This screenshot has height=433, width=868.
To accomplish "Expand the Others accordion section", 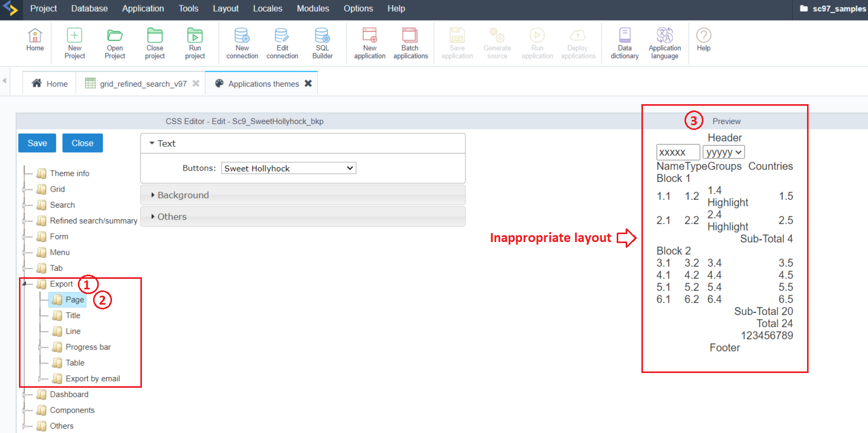I will pyautogui.click(x=303, y=217).
